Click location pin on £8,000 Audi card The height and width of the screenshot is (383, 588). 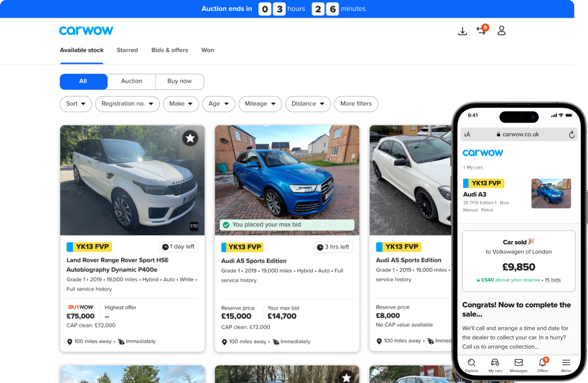379,341
